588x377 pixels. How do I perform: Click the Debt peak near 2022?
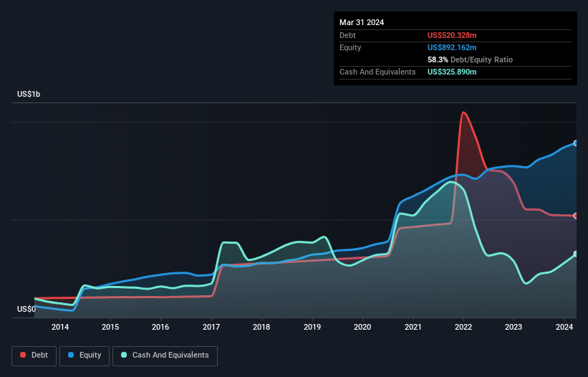pyautogui.click(x=463, y=112)
